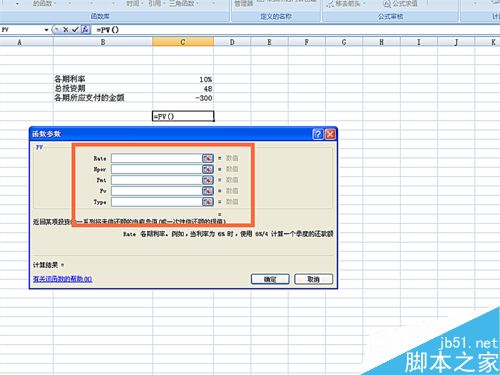Select the cell labeled 各期利率
The image size is (500, 375).
pos(103,79)
